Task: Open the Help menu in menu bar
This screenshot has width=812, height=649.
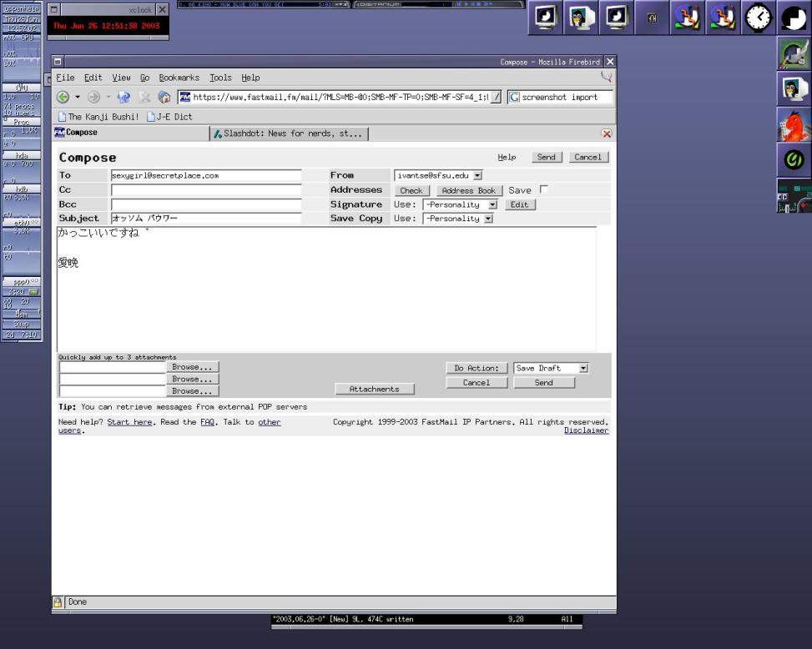Action: click(x=250, y=78)
